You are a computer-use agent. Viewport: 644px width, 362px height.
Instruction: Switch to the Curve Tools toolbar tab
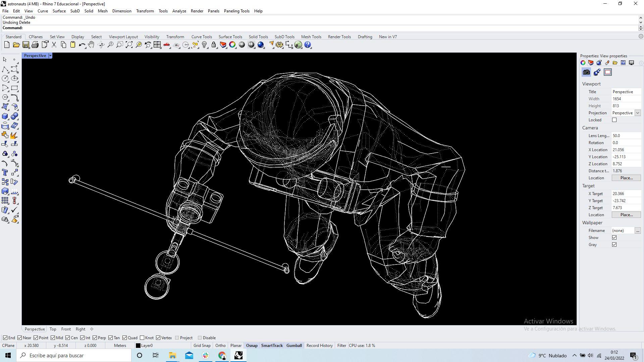202,37
